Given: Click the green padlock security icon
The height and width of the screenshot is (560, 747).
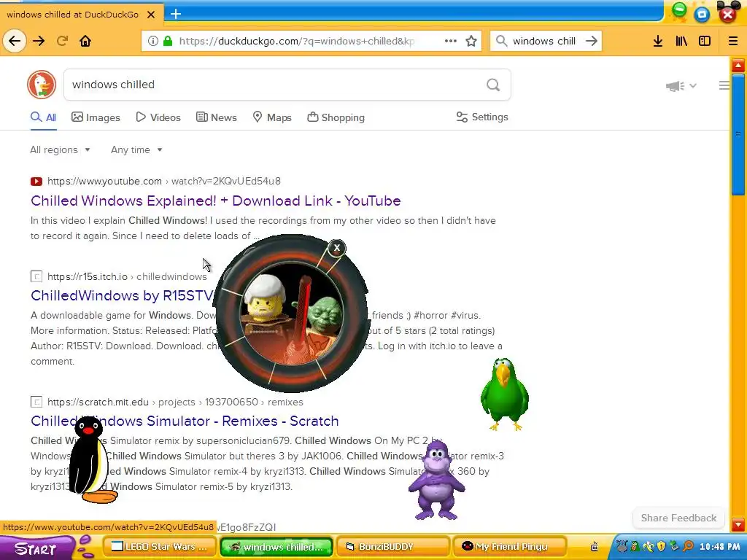Looking at the screenshot, I should (168, 41).
